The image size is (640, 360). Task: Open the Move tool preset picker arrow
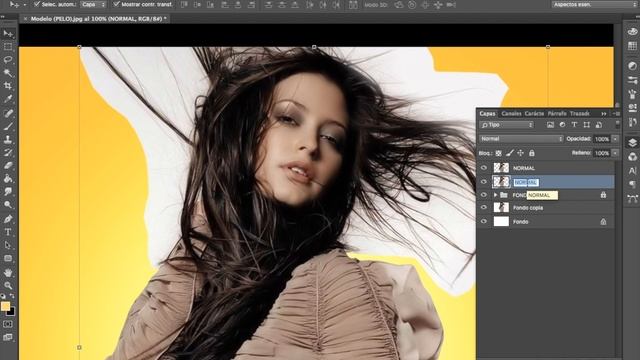click(x=24, y=4)
